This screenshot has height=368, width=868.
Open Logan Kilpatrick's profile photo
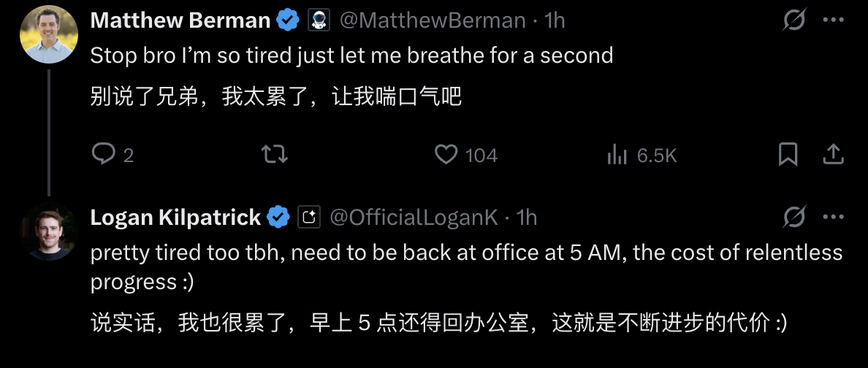pyautogui.click(x=49, y=231)
